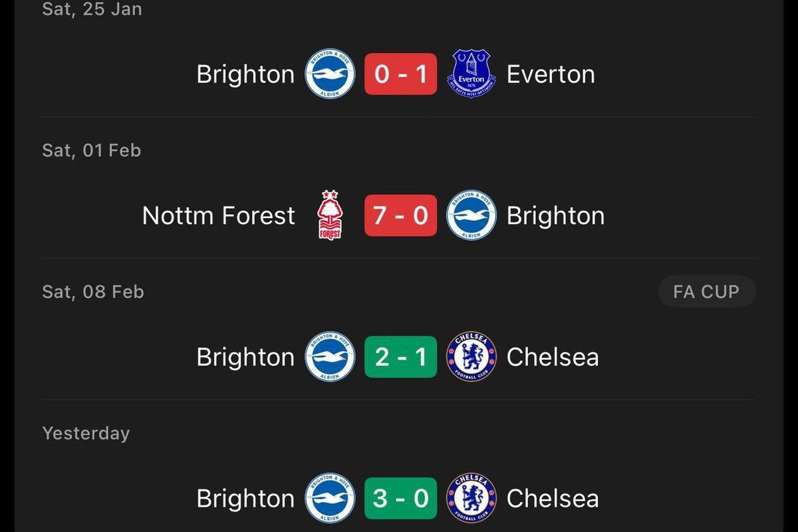Tap Brighton crest in the 2 - 1 match

pyautogui.click(x=330, y=357)
